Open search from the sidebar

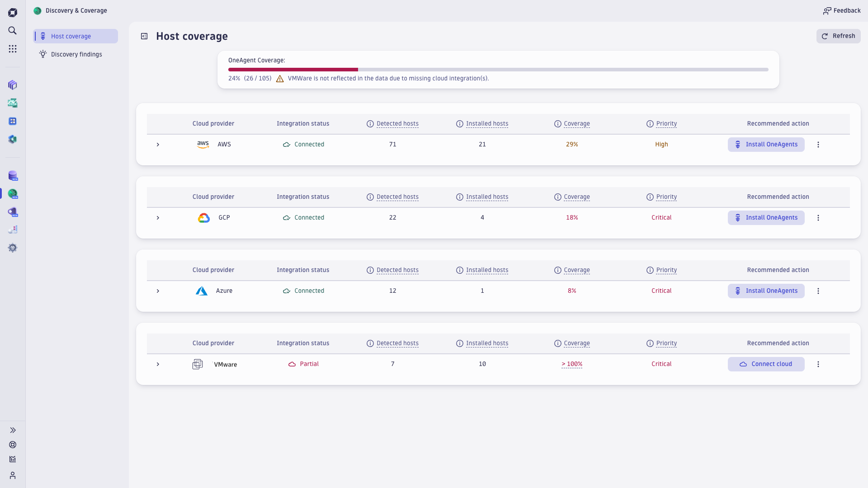(12, 30)
